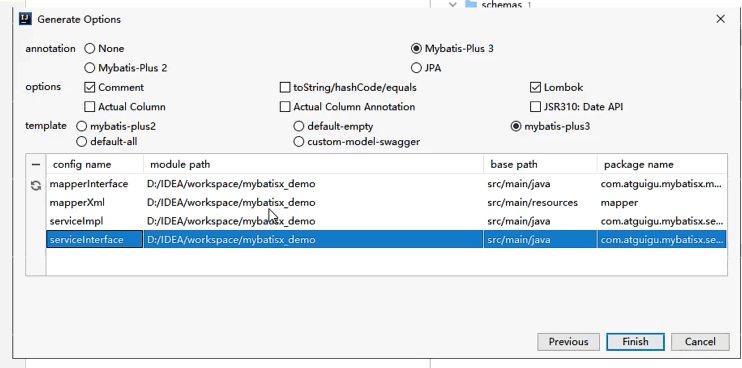Click base path of serviceImpl row
This screenshot has height=368, width=742.
pos(540,221)
